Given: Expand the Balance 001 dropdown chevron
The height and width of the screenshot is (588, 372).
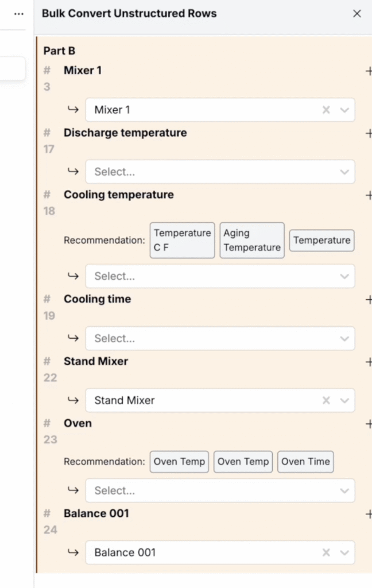Looking at the screenshot, I should (344, 552).
